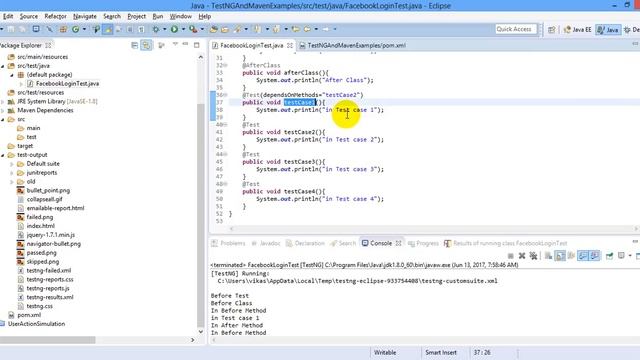
Task: Open the Refactor menu
Action: [55, 16]
